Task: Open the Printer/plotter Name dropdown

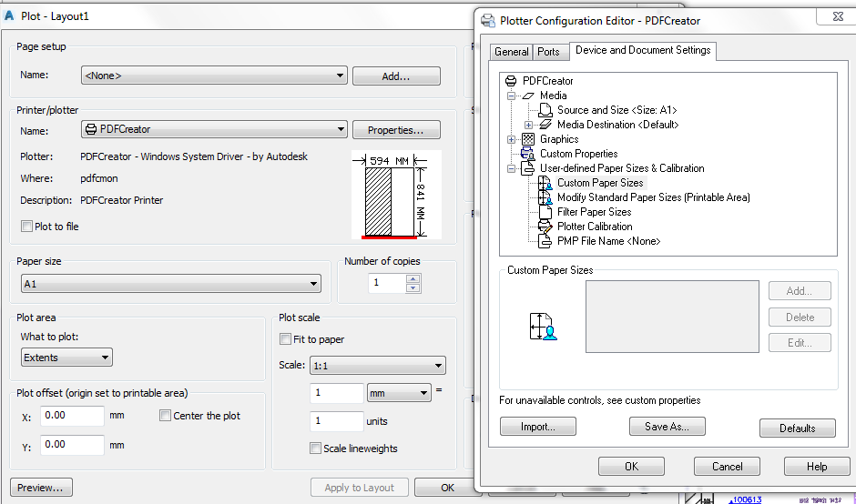Action: (x=214, y=129)
